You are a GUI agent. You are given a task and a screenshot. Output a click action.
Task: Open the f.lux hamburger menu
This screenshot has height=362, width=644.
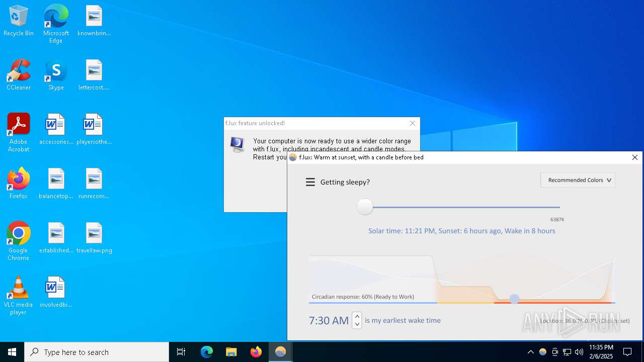(310, 182)
